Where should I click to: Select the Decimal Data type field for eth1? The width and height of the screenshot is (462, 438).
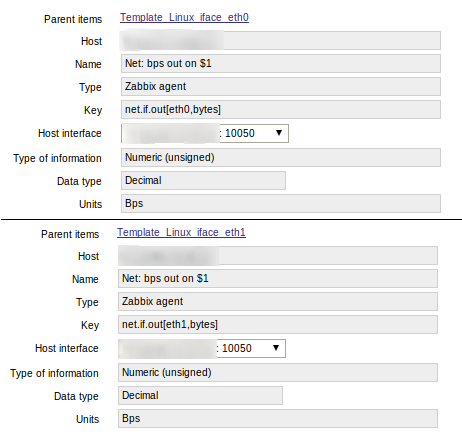200,395
